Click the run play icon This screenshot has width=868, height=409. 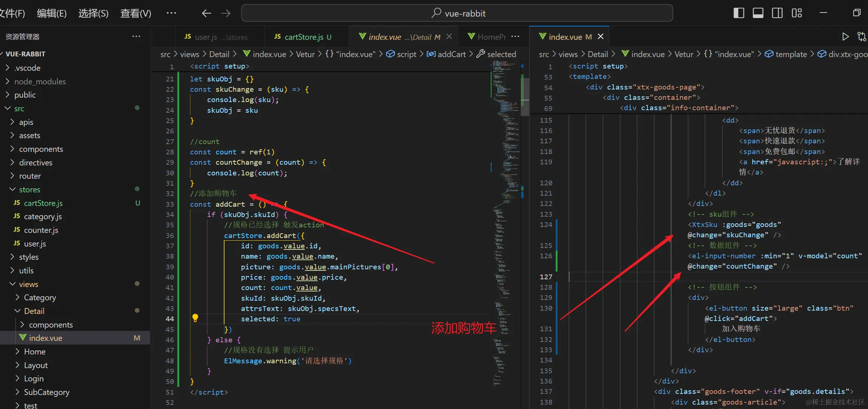click(845, 36)
